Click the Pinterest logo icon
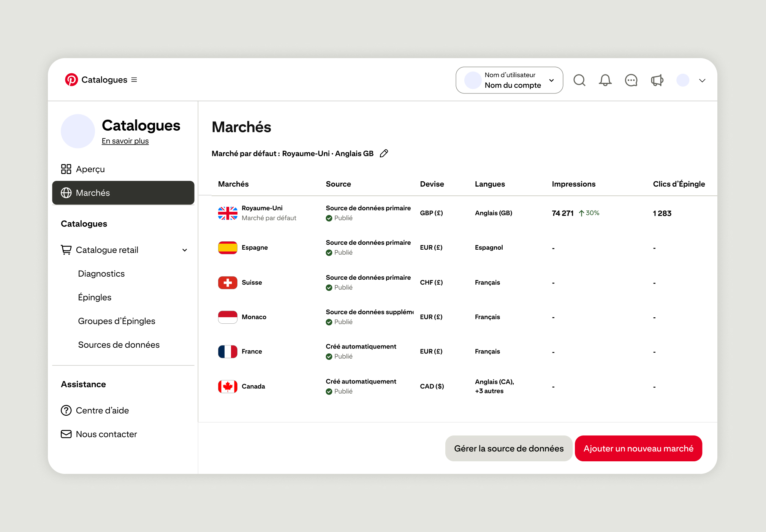 (71, 80)
